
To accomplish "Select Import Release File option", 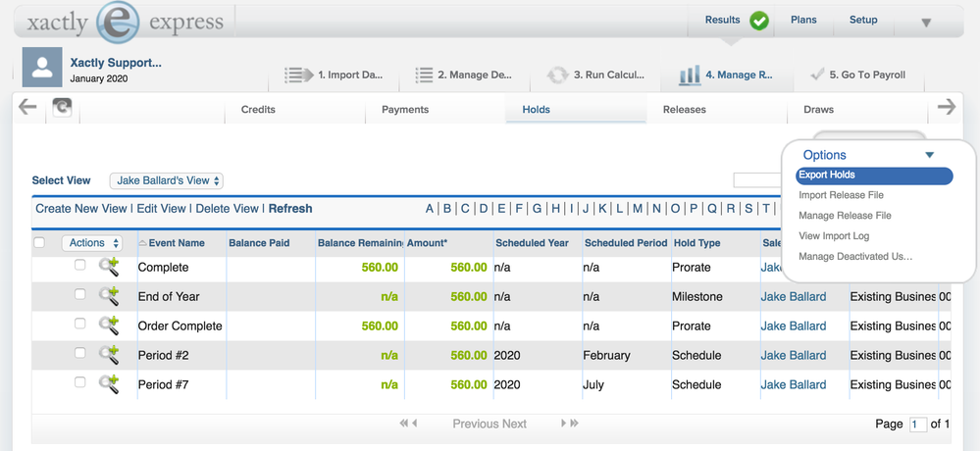I will pyautogui.click(x=842, y=195).
